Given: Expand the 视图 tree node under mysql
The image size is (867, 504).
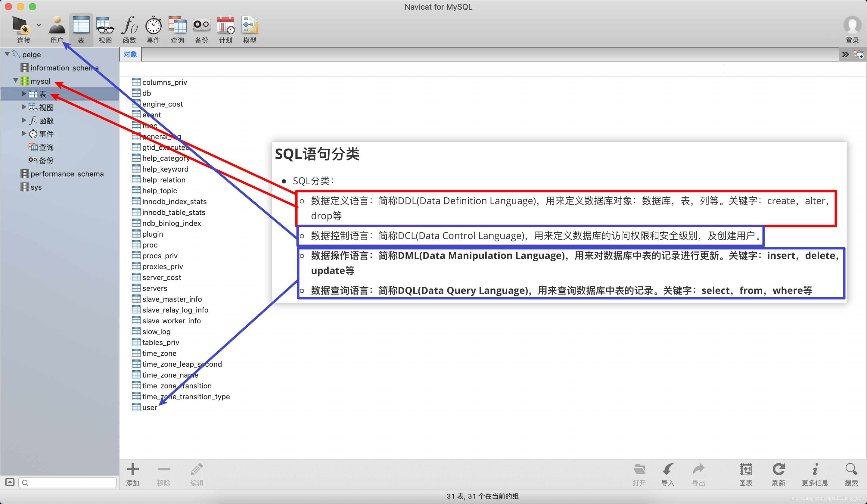Looking at the screenshot, I should click(x=24, y=107).
